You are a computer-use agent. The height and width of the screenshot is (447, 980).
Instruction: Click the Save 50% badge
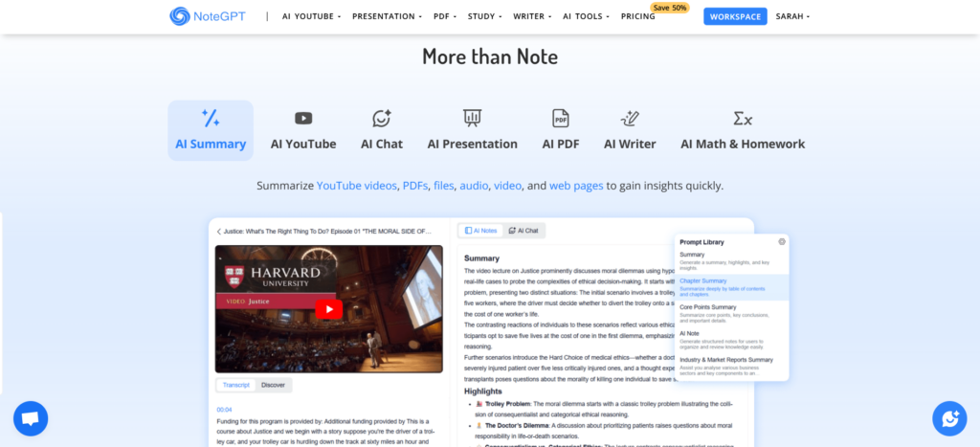pos(669,8)
